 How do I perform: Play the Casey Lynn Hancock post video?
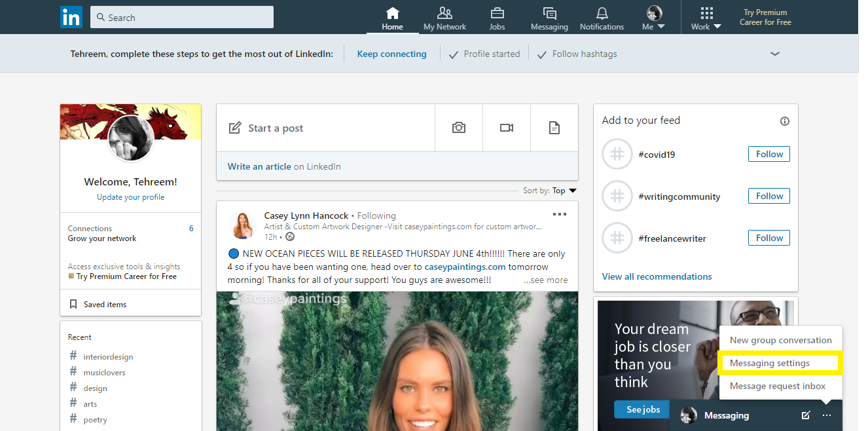pyautogui.click(x=397, y=361)
